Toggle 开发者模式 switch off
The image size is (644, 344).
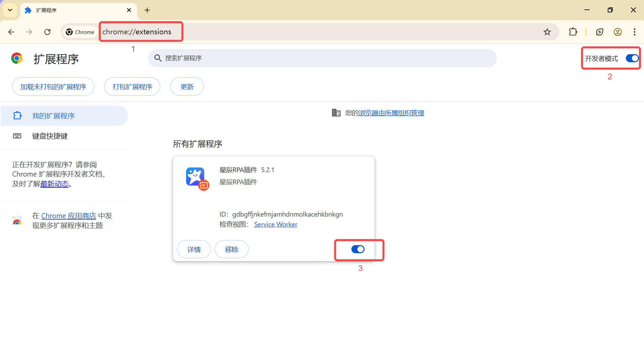pyautogui.click(x=632, y=59)
